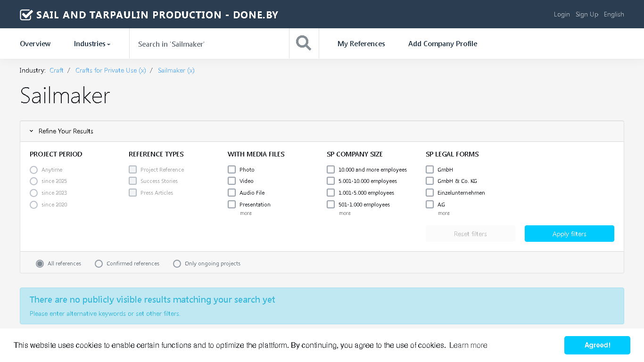The width and height of the screenshot is (644, 362).
Task: Remove the Sailmaker (x) breadcrumb filter
Action: click(x=176, y=70)
